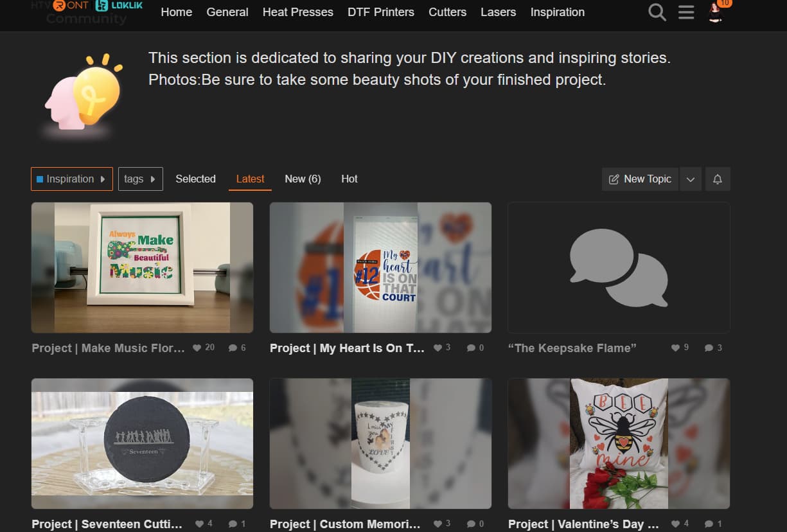Click the notification bell icon
The width and height of the screenshot is (787, 532).
[718, 179]
